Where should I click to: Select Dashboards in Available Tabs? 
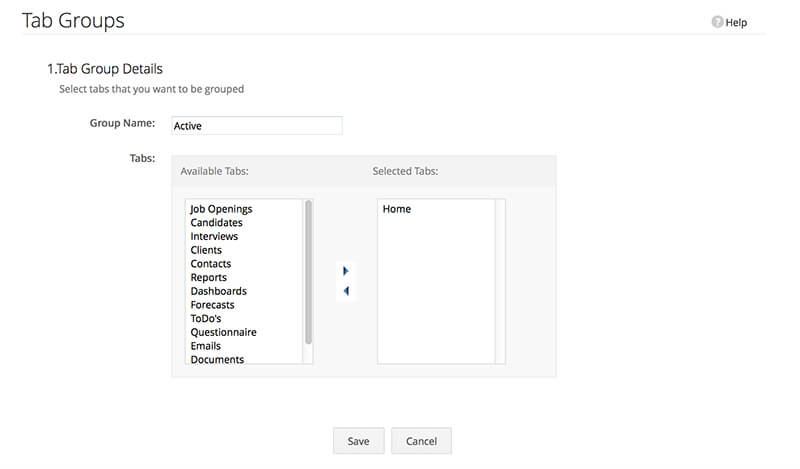[x=218, y=291]
